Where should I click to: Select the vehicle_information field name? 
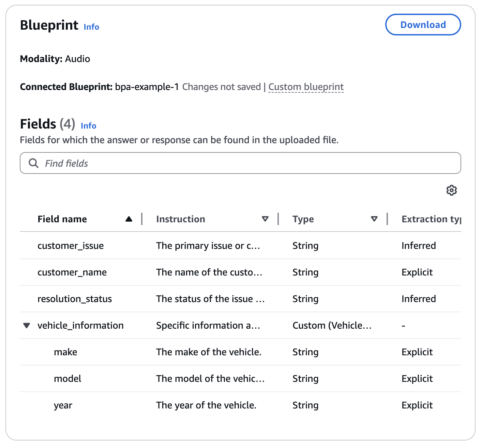tap(80, 326)
